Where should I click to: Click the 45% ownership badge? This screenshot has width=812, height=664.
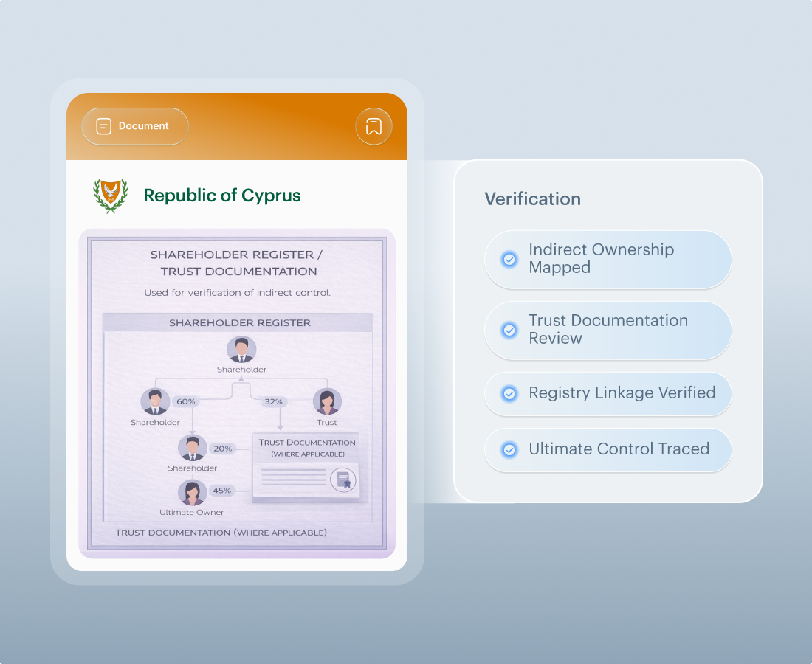coord(222,491)
